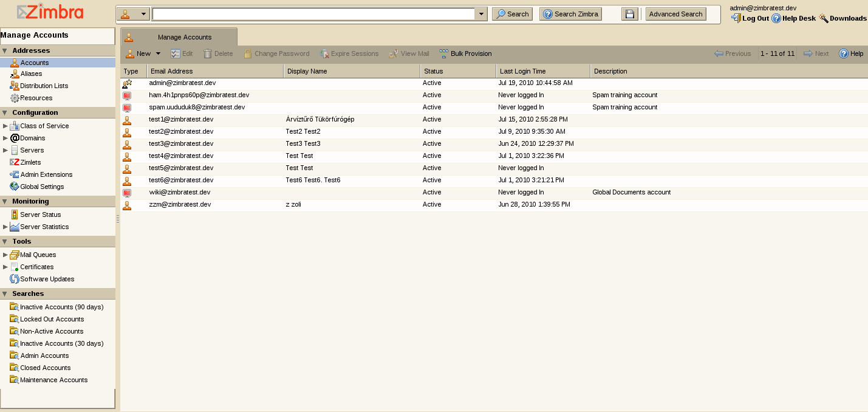Viewport: 868px width, 412px height.
Task: Click View Mail toolbar button
Action: tap(409, 53)
